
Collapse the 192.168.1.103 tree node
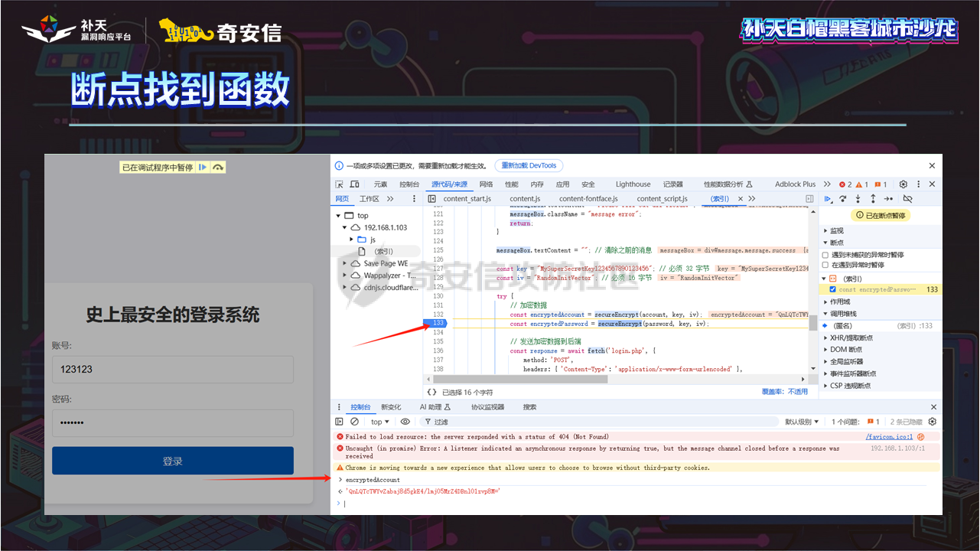(x=345, y=228)
